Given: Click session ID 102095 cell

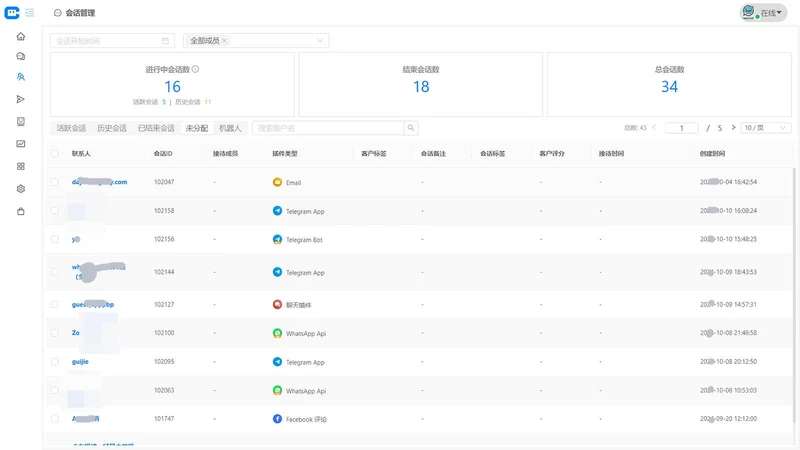Looking at the screenshot, I should tap(164, 361).
